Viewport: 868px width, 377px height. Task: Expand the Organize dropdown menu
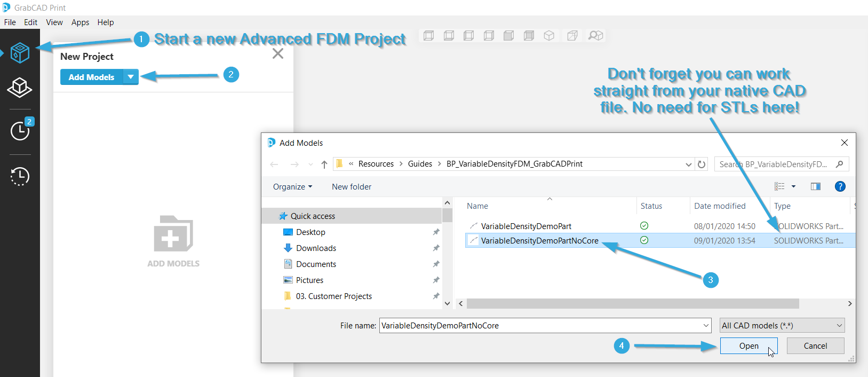292,187
